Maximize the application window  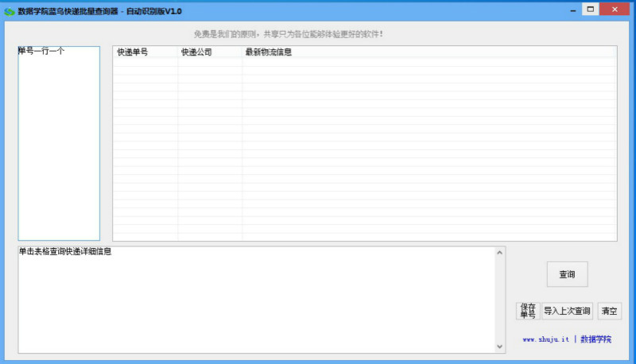coord(590,10)
